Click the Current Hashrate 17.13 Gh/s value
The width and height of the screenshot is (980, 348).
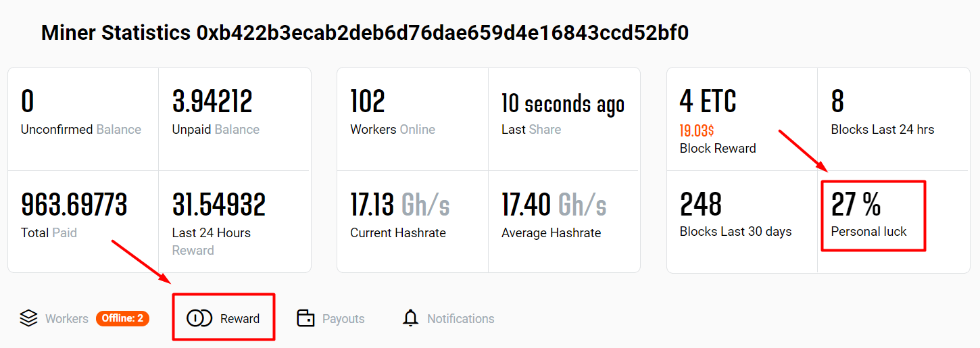399,205
